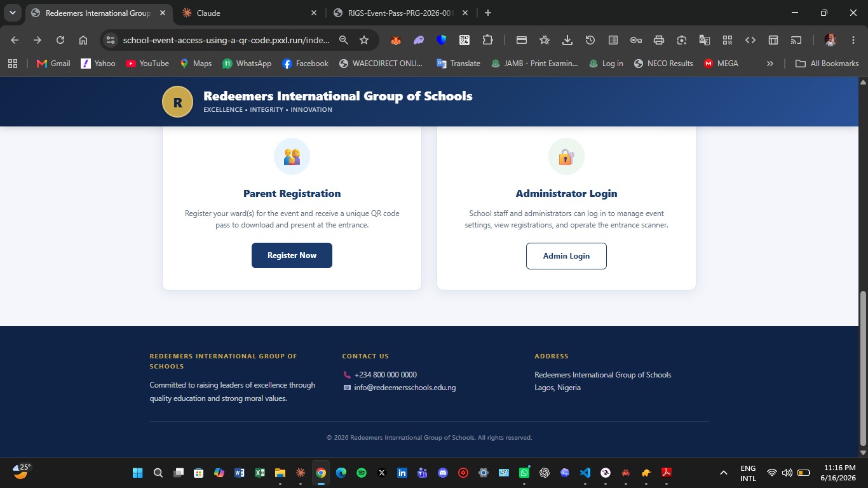Open the All Bookmarks folder
This screenshot has height=488, width=868.
pyautogui.click(x=827, y=64)
